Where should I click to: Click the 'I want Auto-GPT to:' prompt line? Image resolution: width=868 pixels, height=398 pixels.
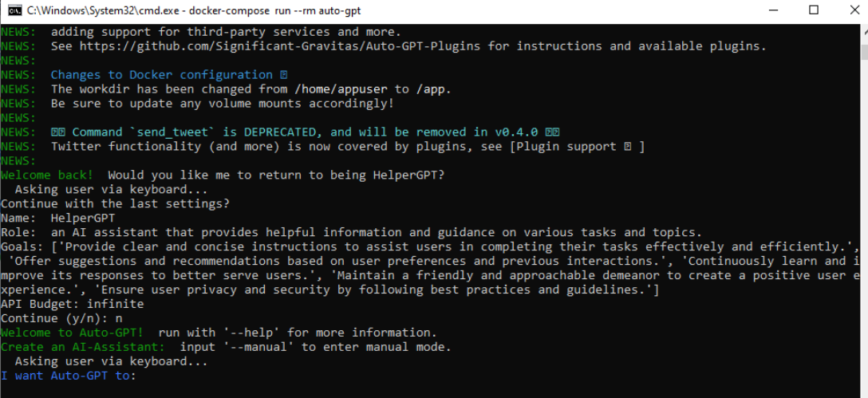68,376
